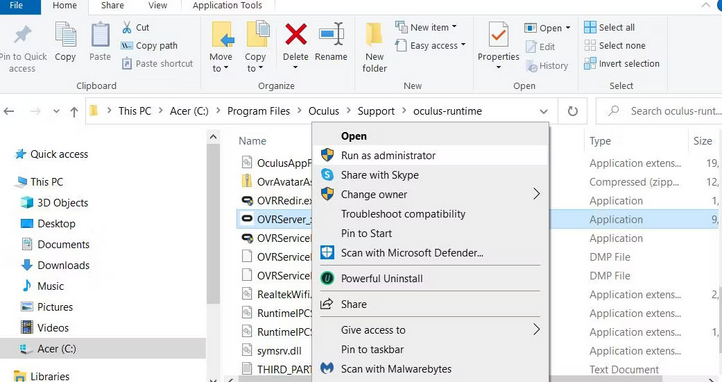Cut the selected file

(135, 28)
